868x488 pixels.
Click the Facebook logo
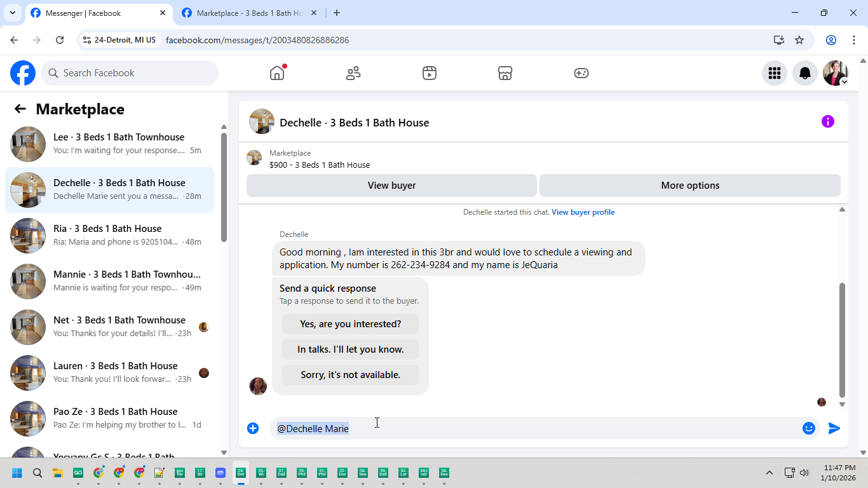point(23,73)
